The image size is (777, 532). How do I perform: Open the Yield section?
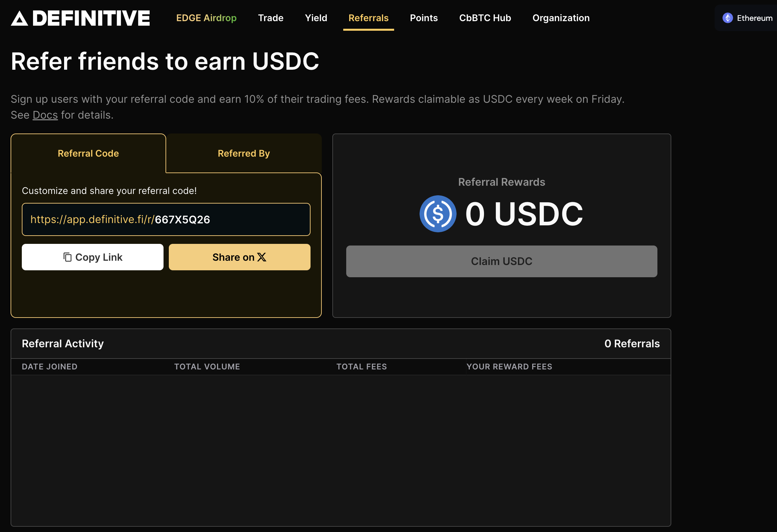[315, 18]
